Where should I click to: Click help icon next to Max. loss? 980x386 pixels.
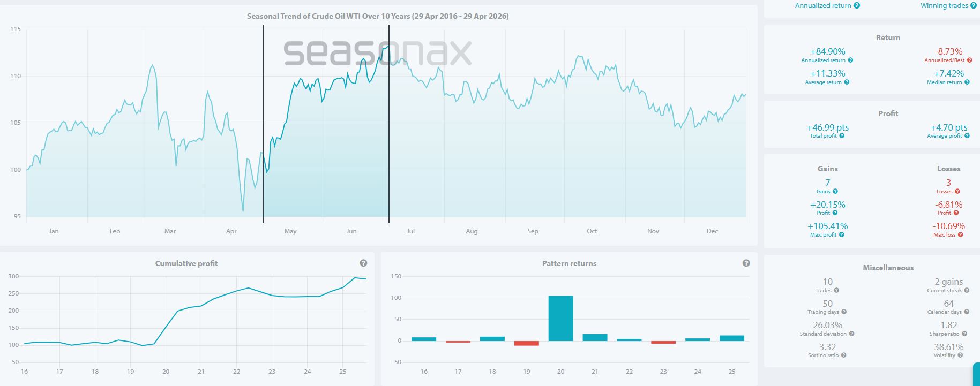click(x=960, y=234)
